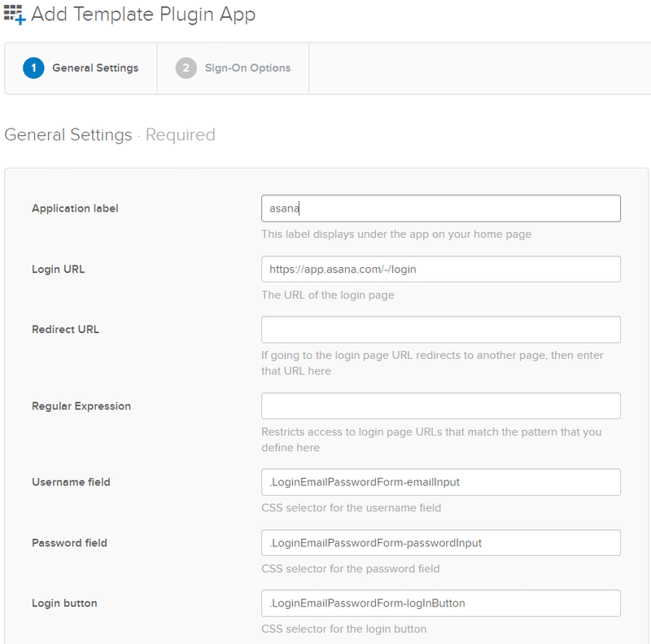Click the Application label input field
Screen dimensions: 651x644
click(x=440, y=208)
